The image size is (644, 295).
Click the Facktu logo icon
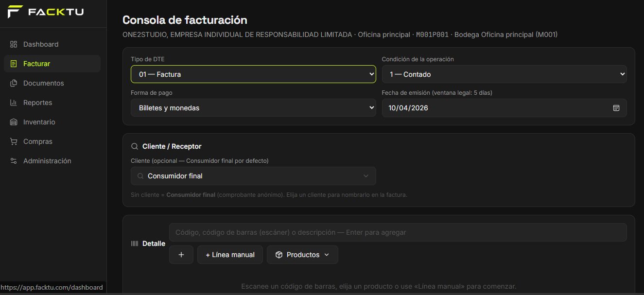click(x=16, y=12)
